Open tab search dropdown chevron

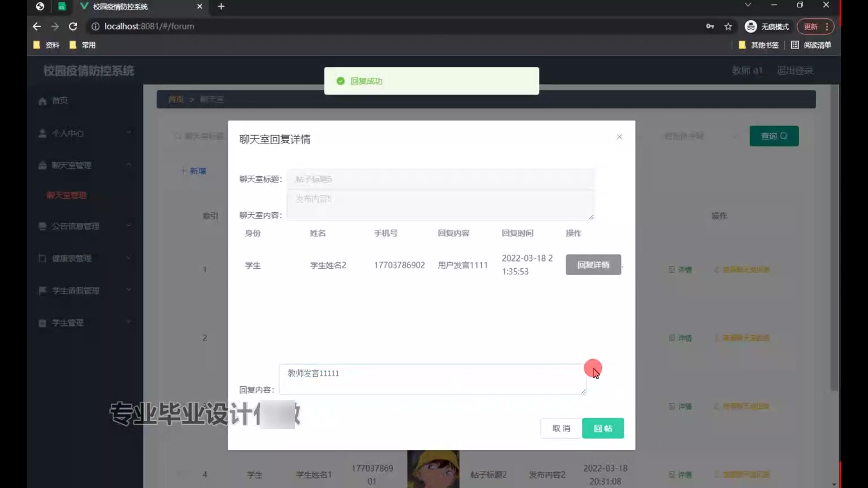click(748, 5)
